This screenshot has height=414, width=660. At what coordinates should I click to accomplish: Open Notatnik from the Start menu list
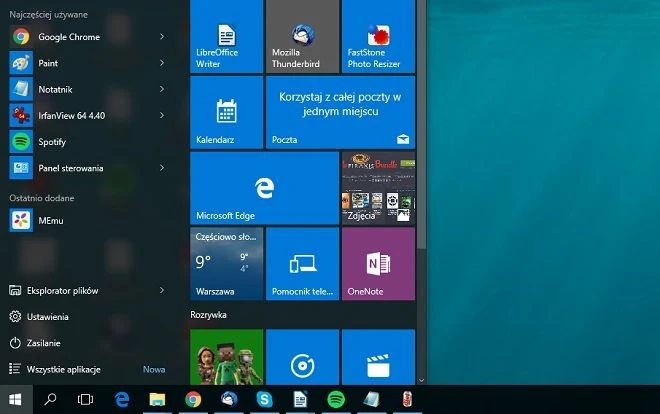click(x=88, y=89)
